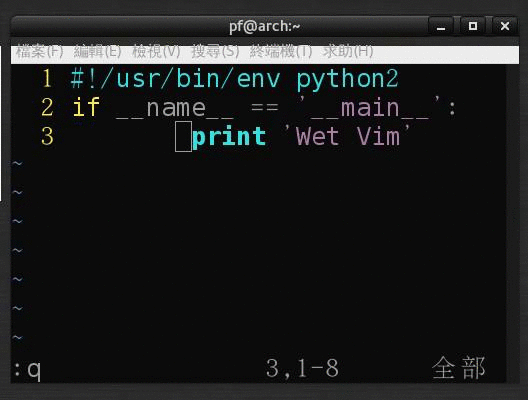Viewport: 528px width, 400px height.
Task: Click the == operator on line 2
Action: click(x=265, y=108)
